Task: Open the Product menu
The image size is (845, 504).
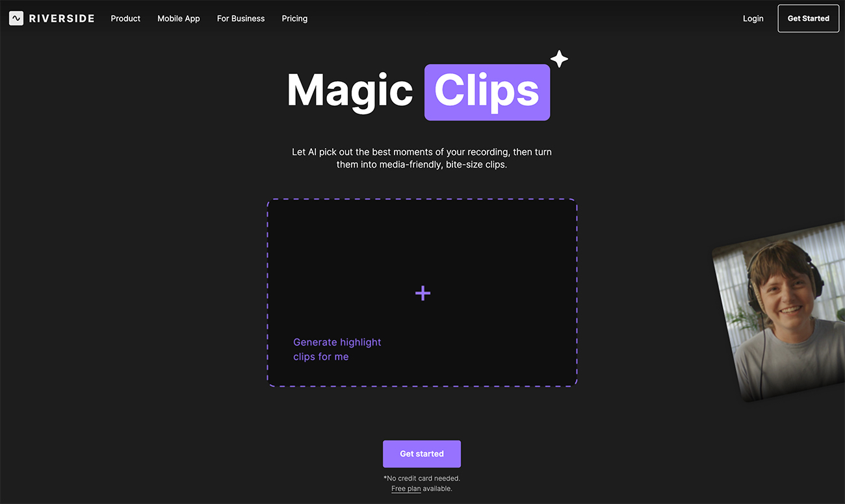Action: pyautogui.click(x=125, y=18)
